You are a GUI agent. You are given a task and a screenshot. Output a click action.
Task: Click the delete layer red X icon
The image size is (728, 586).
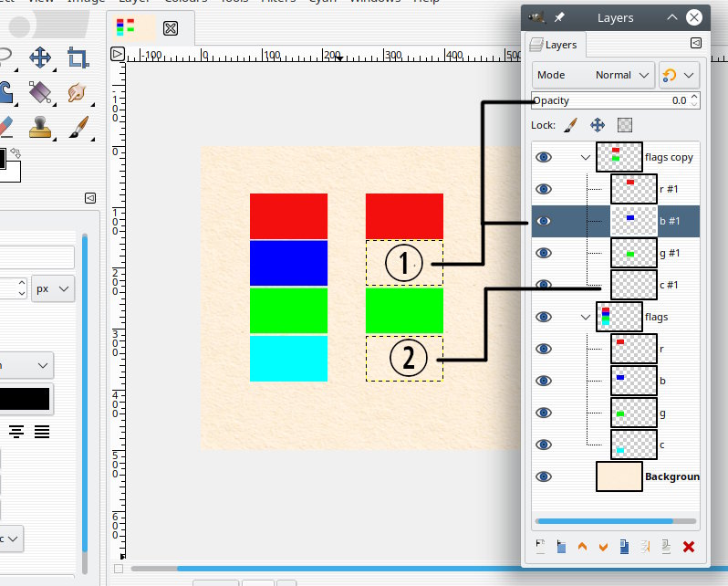689,547
